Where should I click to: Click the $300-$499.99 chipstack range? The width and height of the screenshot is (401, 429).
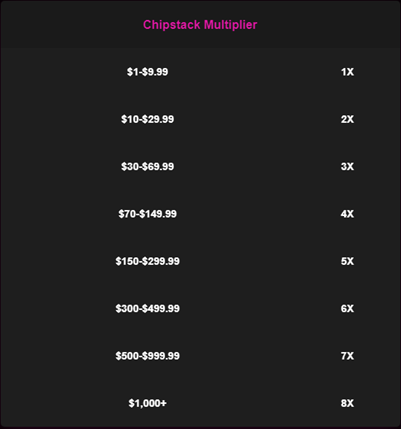pos(147,308)
